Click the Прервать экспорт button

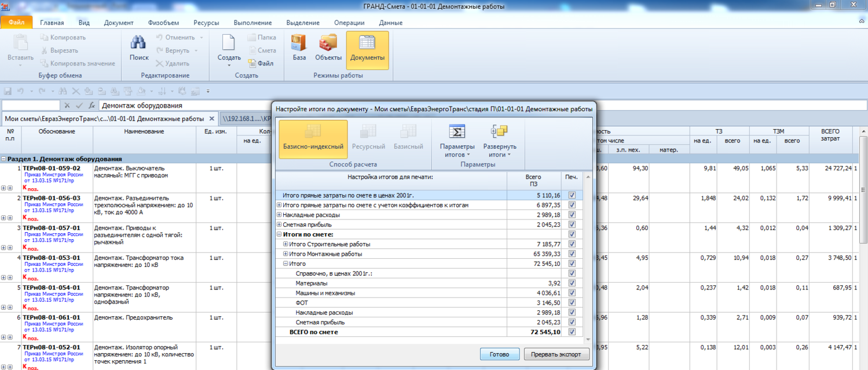556,354
